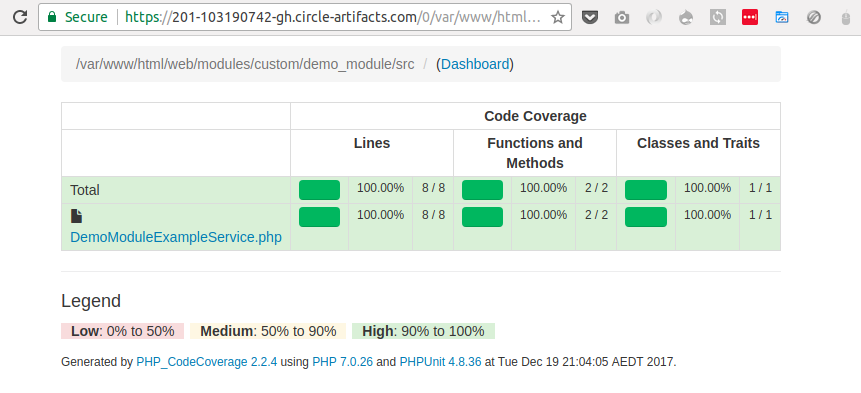Screen dimensions: 861x393
Task: Follow the PHPUnit 4.8.36 link
Action: coord(440,362)
